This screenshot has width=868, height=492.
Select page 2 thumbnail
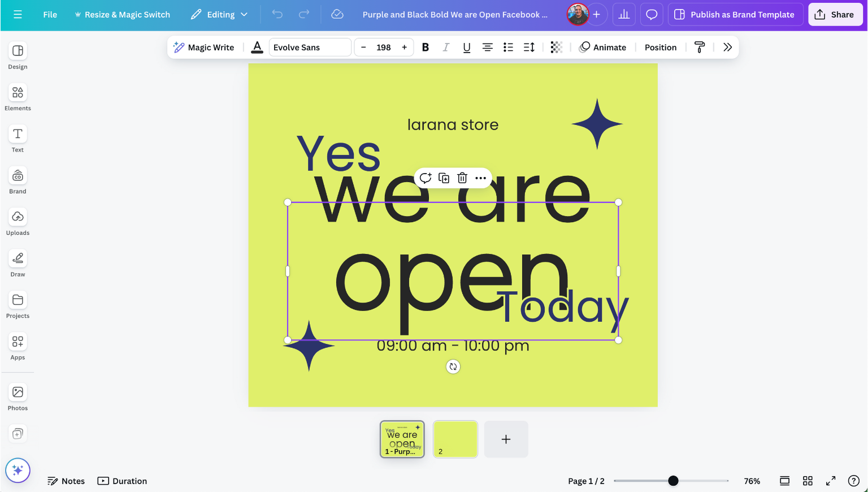455,439
